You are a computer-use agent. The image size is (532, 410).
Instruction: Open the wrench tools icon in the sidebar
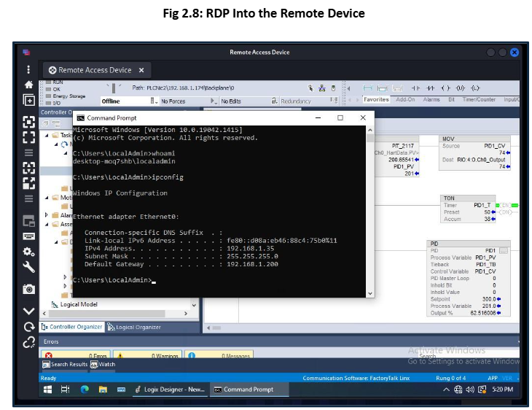click(x=28, y=267)
